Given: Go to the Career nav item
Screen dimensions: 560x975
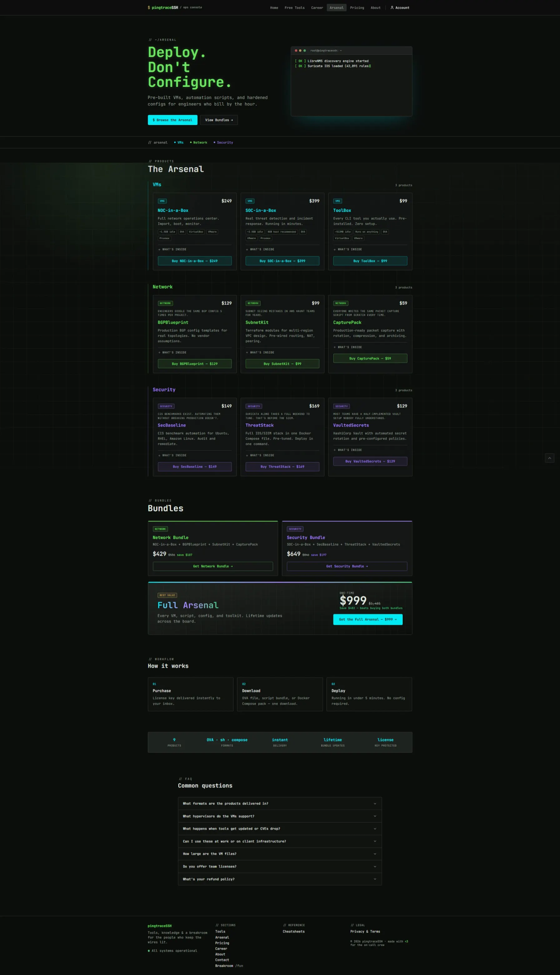Looking at the screenshot, I should coord(317,8).
